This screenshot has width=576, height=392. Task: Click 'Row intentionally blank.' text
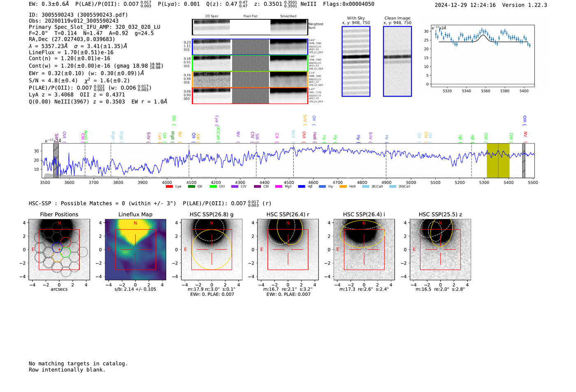67,370
